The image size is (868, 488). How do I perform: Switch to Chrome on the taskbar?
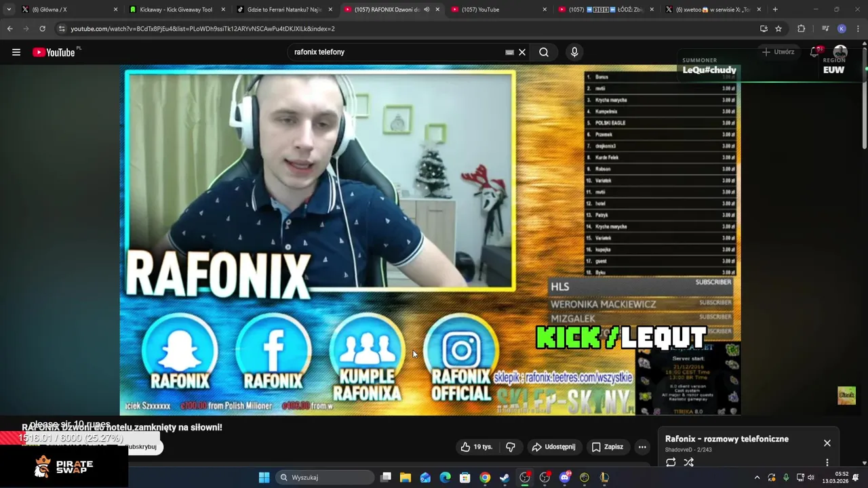coord(485,477)
